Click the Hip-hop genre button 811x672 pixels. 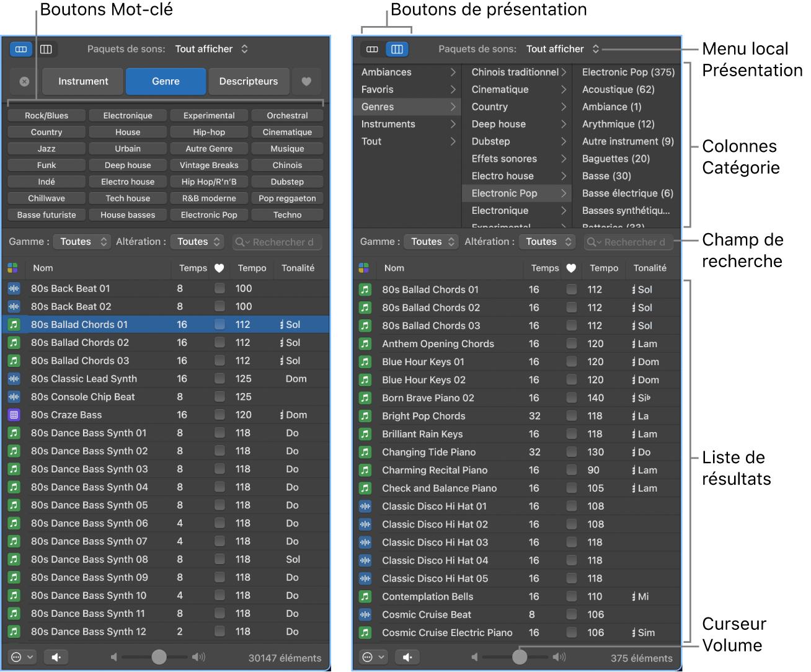[209, 132]
